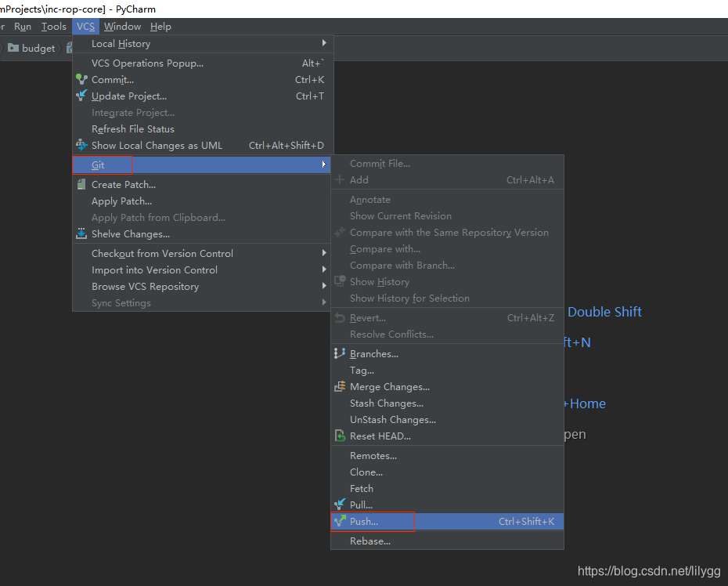Click the plus icon next to Add

point(340,180)
